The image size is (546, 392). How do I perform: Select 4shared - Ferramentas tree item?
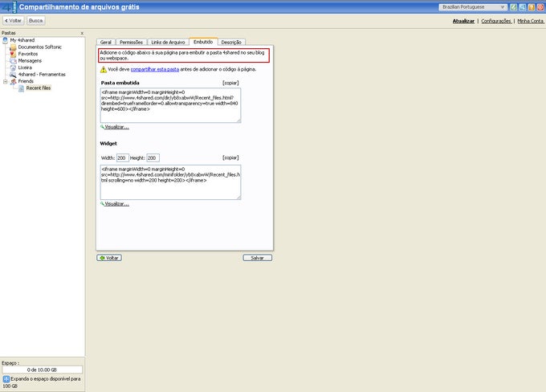click(42, 75)
